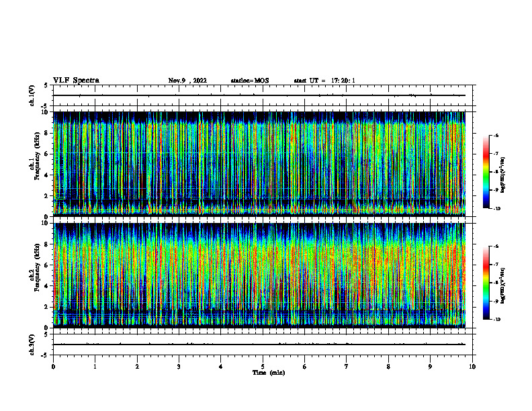Viewport: 532px width, 411px height.
Task: Click the "Time (min)" x-axis label
Action: coord(269,373)
